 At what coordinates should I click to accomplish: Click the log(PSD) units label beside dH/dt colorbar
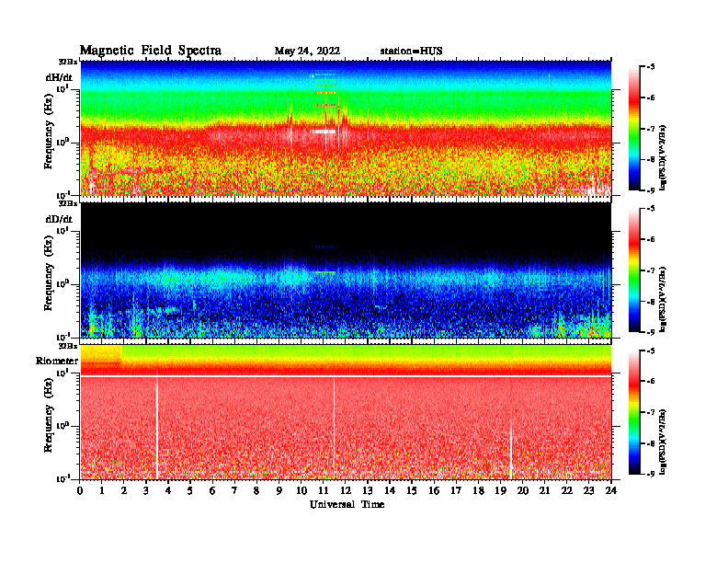[663, 157]
